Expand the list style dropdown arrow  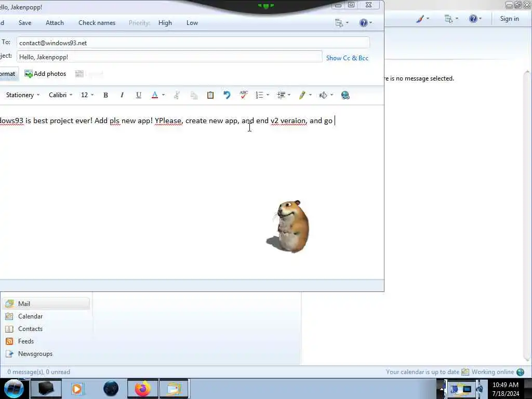click(268, 95)
